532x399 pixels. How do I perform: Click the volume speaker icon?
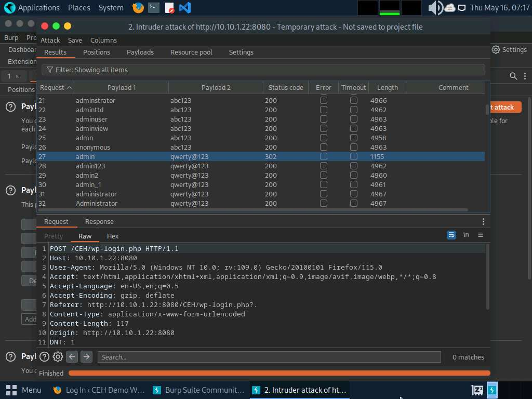pos(435,7)
